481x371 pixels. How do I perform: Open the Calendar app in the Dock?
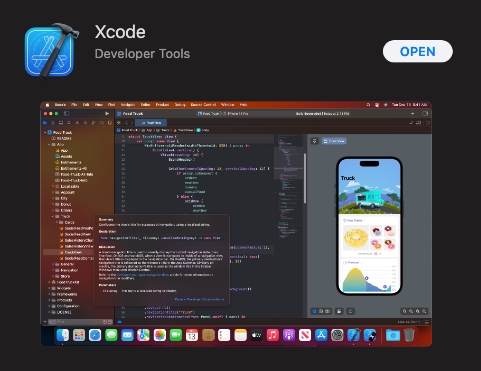point(192,335)
